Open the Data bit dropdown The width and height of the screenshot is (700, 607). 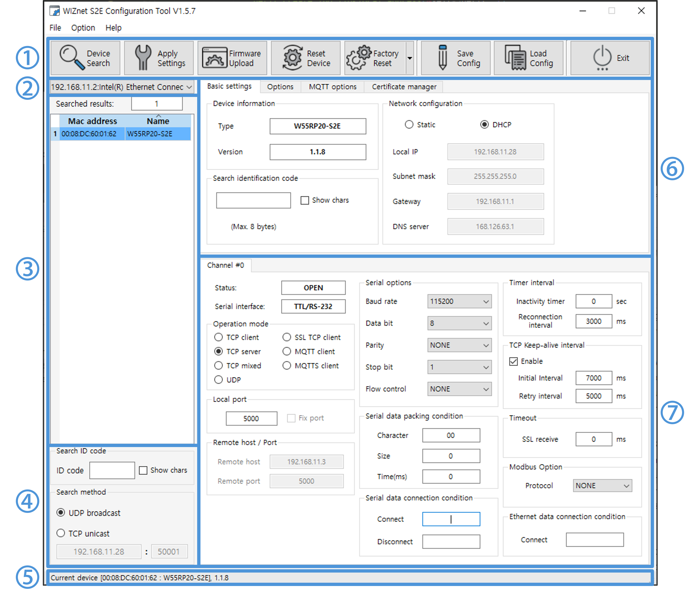click(459, 323)
